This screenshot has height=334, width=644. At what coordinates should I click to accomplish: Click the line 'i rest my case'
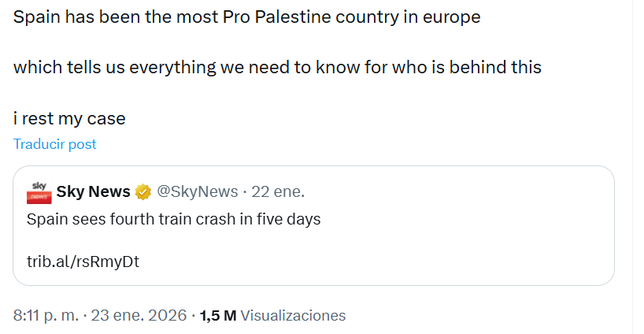click(69, 118)
